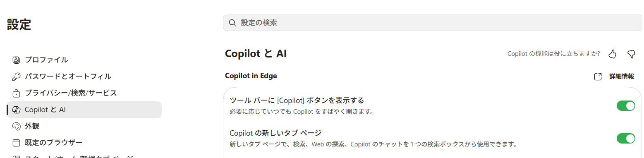Click the browser icon for 既定のブラウザー

click(16, 143)
